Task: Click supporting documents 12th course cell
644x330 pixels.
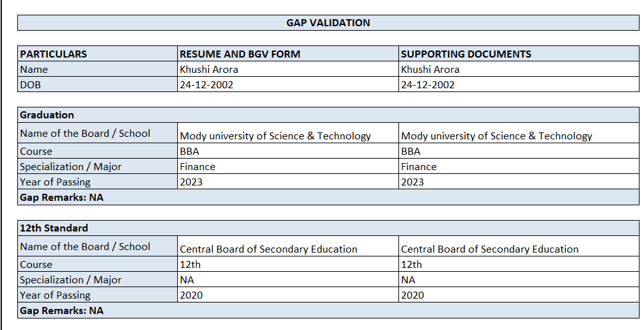Action: tap(518, 265)
